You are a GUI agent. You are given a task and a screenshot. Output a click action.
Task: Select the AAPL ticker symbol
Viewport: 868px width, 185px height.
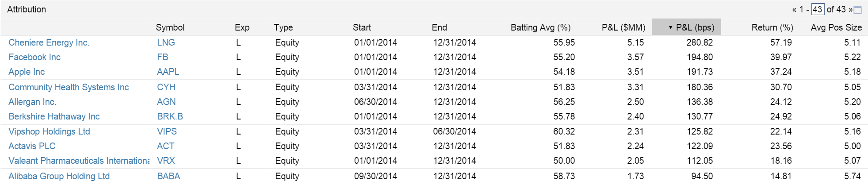tap(168, 72)
